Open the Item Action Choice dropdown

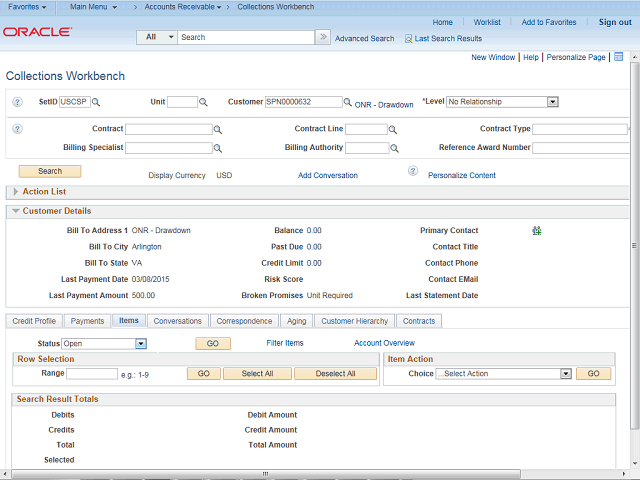pyautogui.click(x=565, y=373)
